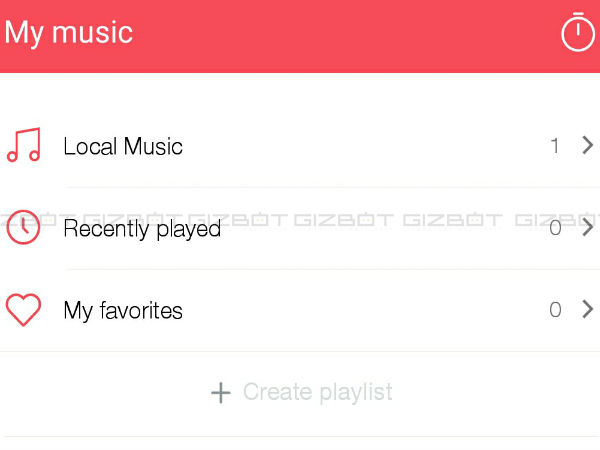This screenshot has width=600, height=450.
Task: Open the Recently played list
Action: (142, 229)
